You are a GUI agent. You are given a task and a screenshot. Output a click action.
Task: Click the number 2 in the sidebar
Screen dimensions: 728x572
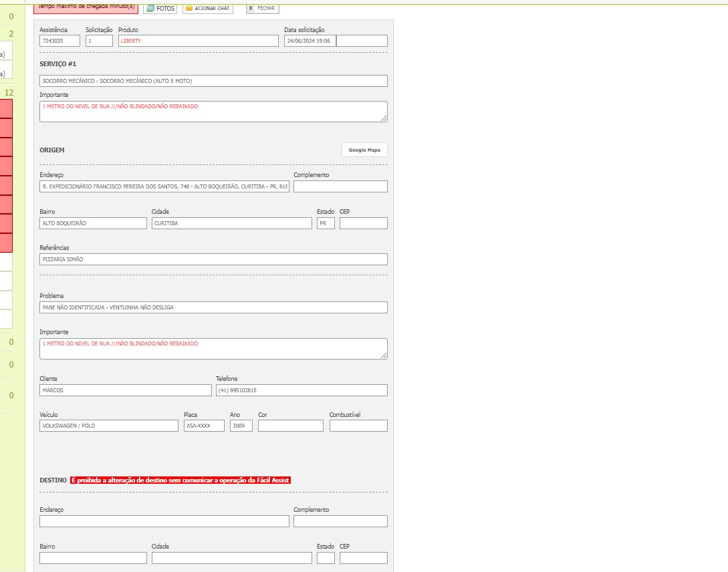pos(11,34)
